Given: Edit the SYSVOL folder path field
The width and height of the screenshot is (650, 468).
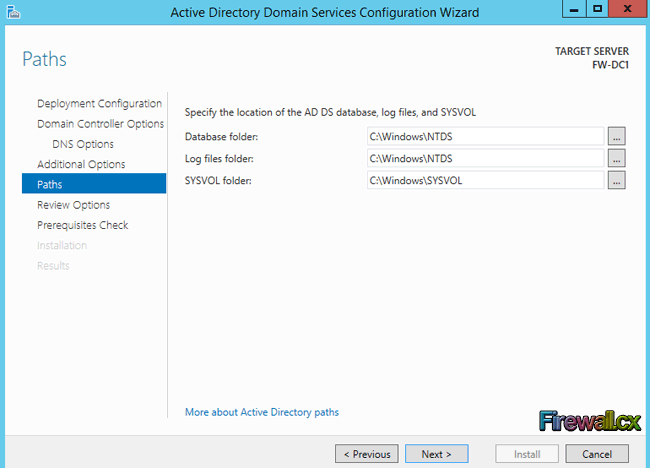Looking at the screenshot, I should (x=485, y=180).
